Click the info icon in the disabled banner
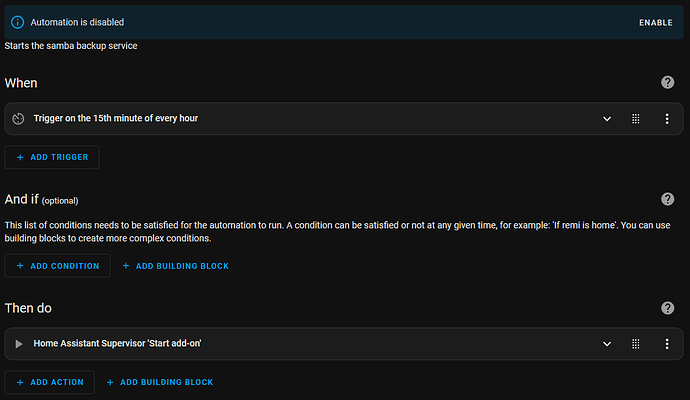Screen dimensions: 690x400 [x=17, y=22]
